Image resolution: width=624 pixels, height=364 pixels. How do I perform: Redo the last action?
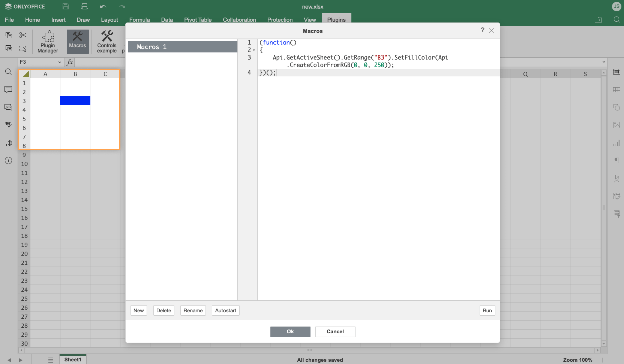click(x=122, y=7)
